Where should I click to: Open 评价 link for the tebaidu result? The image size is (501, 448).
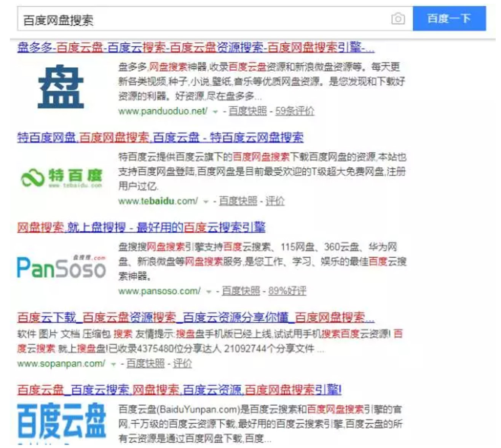point(275,201)
